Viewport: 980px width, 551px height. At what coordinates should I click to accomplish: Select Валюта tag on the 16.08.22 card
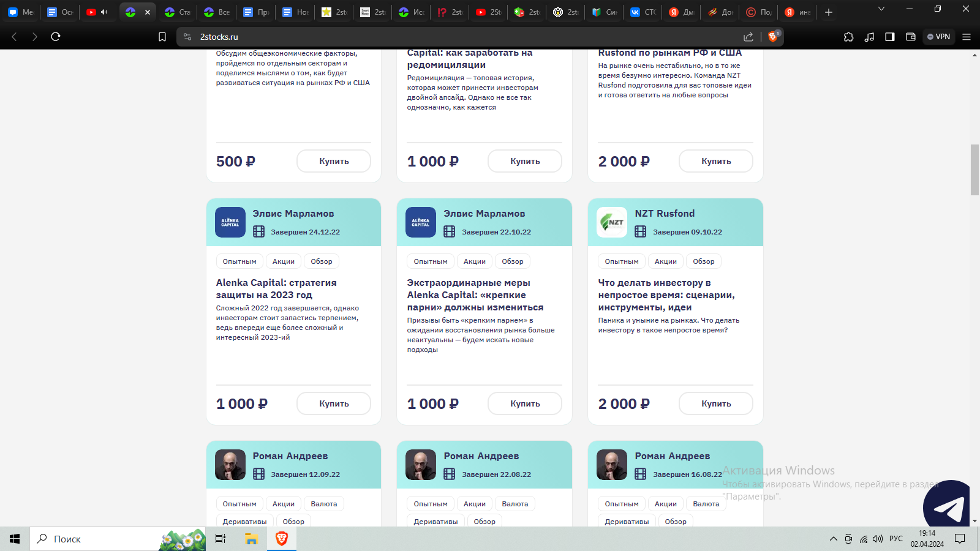tap(706, 504)
